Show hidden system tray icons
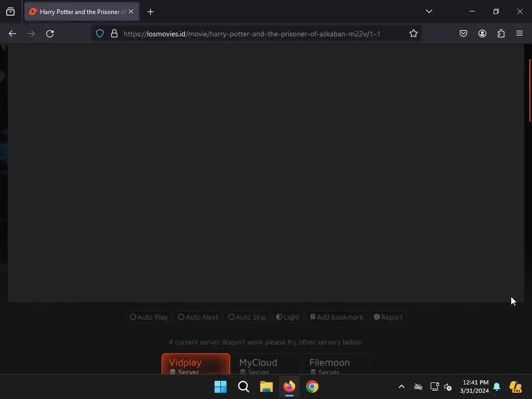This screenshot has width=532, height=399. (402, 387)
